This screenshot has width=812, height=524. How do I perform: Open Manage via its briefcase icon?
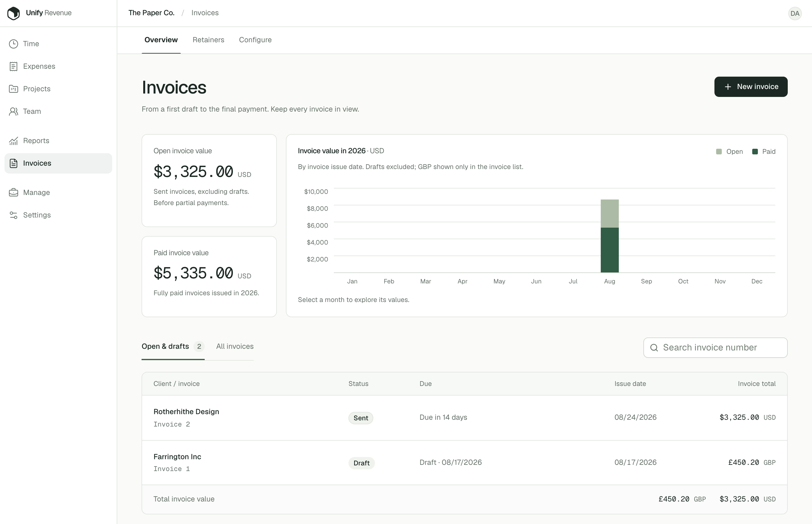point(14,193)
